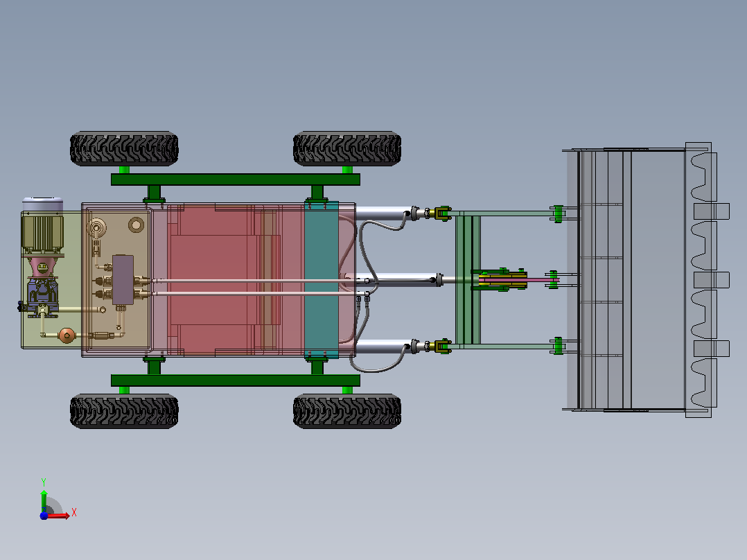Click the red X axis of the triad

pos(58,515)
